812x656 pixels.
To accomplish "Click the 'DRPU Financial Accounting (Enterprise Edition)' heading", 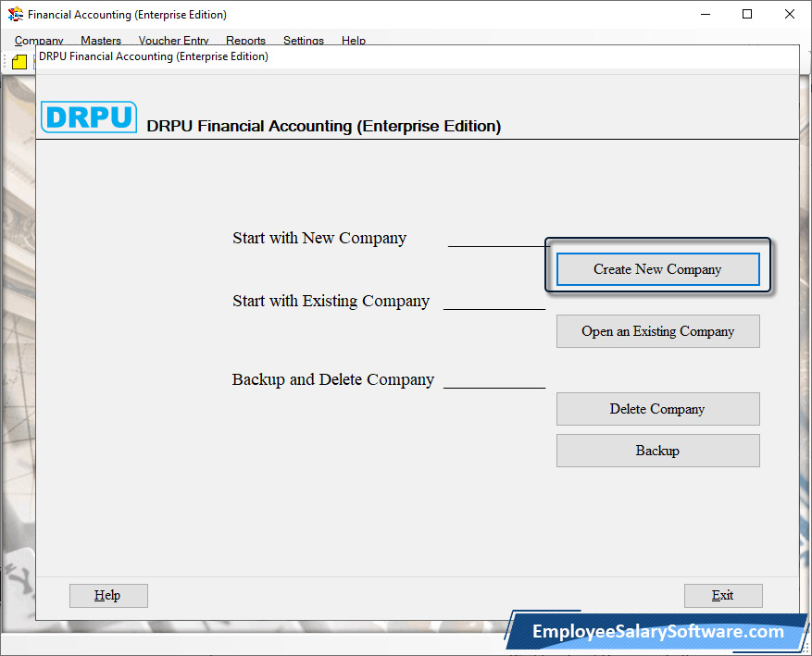I will point(324,126).
